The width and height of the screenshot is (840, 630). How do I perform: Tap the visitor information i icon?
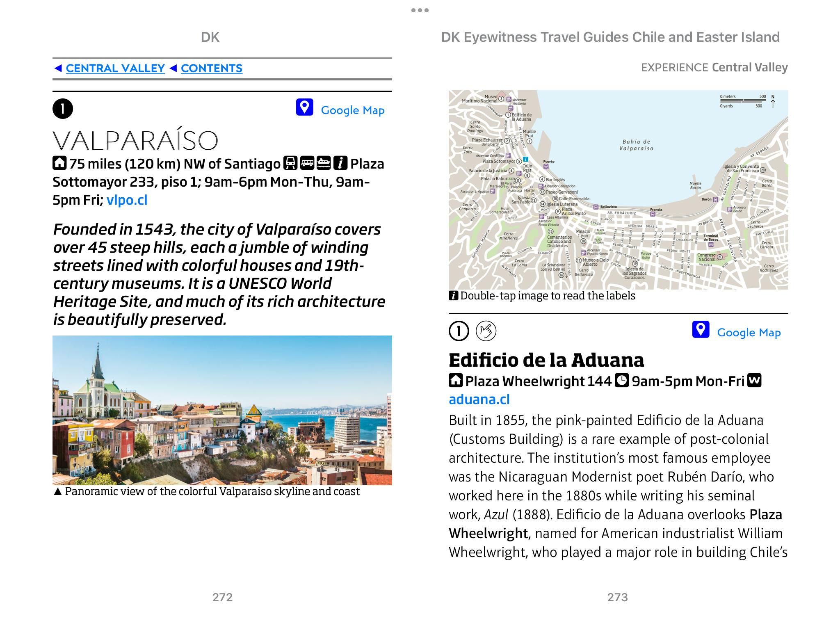coord(340,163)
